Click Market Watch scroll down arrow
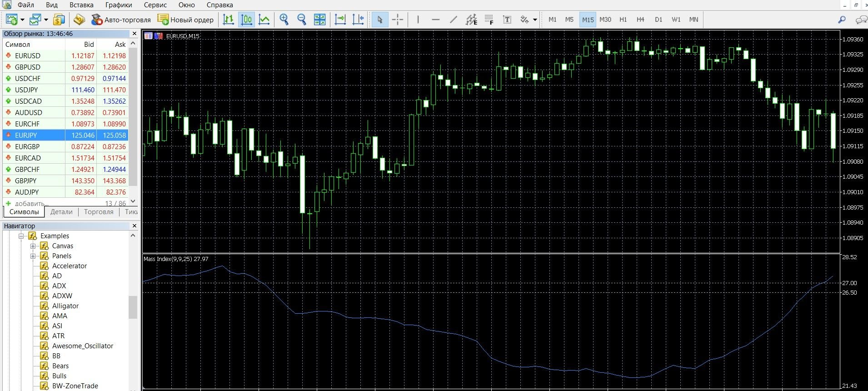Viewport: 868px width, 391px height. coord(133,201)
